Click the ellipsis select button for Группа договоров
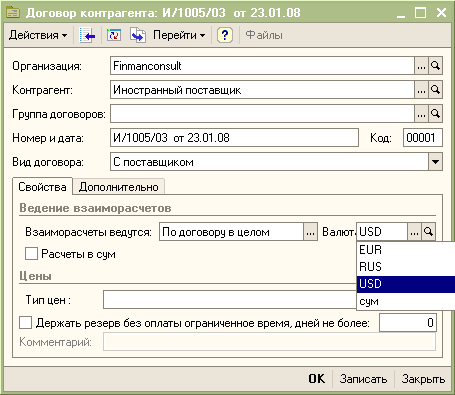 click(x=421, y=114)
